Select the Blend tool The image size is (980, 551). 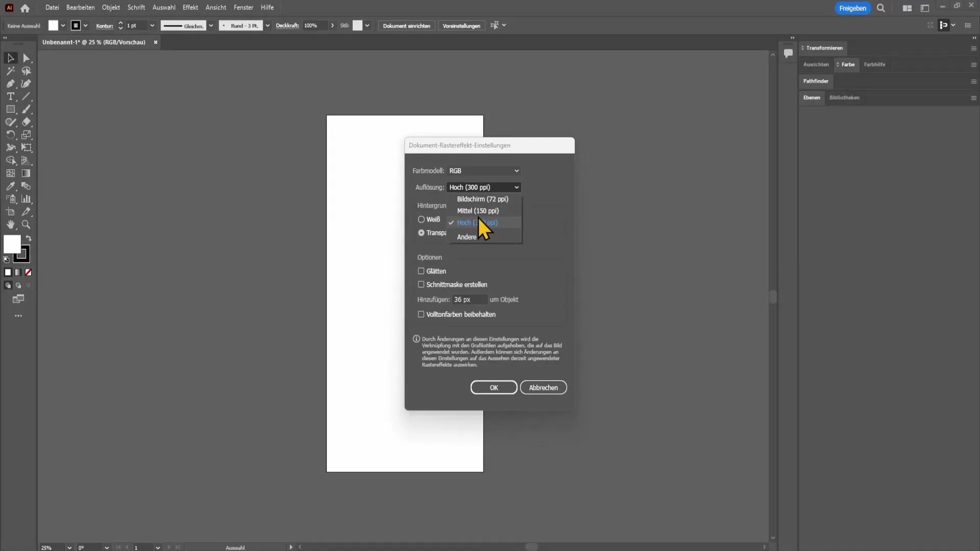27,186
